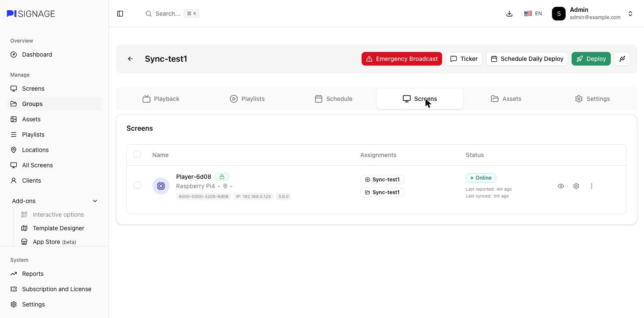Check the select-all screens checkbox
This screenshot has width=644, height=318.
click(x=137, y=154)
